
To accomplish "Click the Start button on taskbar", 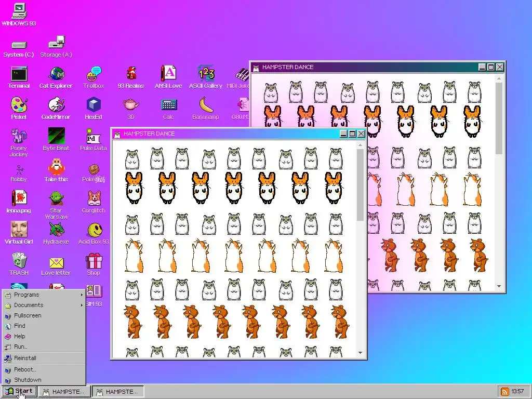I will click(19, 391).
